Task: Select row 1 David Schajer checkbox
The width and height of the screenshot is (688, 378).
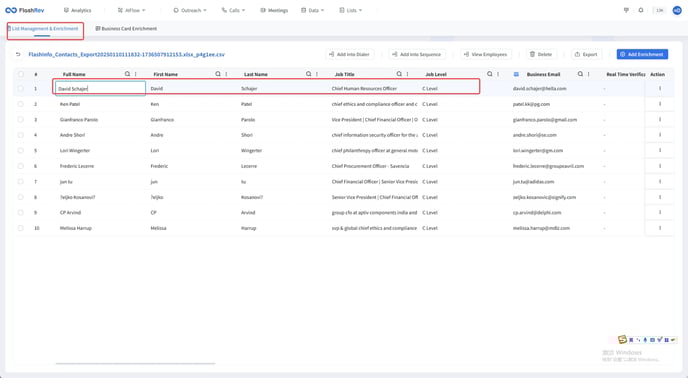Action: click(x=21, y=89)
